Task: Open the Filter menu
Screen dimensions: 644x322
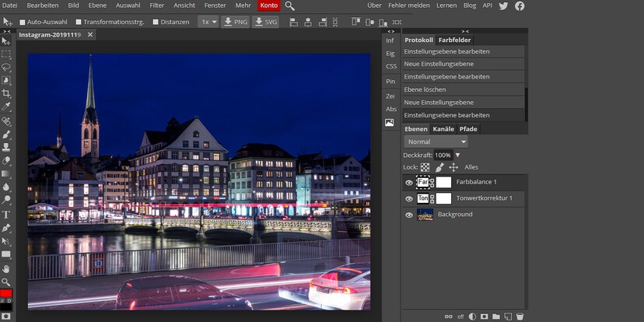Action: click(157, 5)
